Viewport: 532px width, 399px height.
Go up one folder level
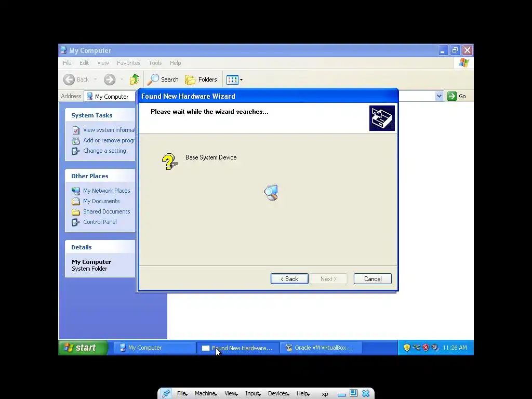pos(135,79)
